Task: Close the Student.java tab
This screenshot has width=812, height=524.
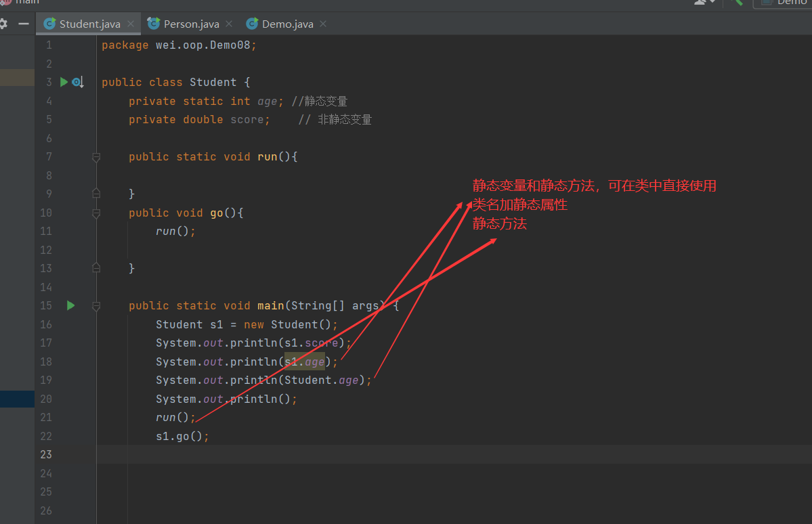Action: pyautogui.click(x=131, y=24)
